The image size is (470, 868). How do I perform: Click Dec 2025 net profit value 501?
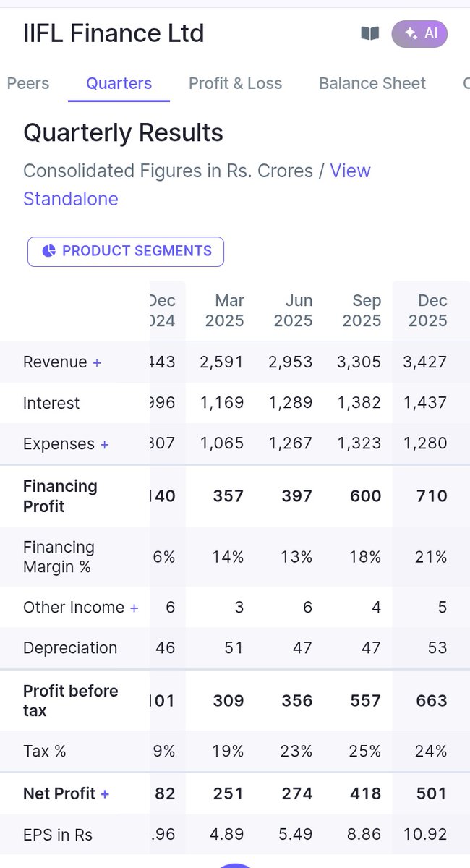pos(432,793)
